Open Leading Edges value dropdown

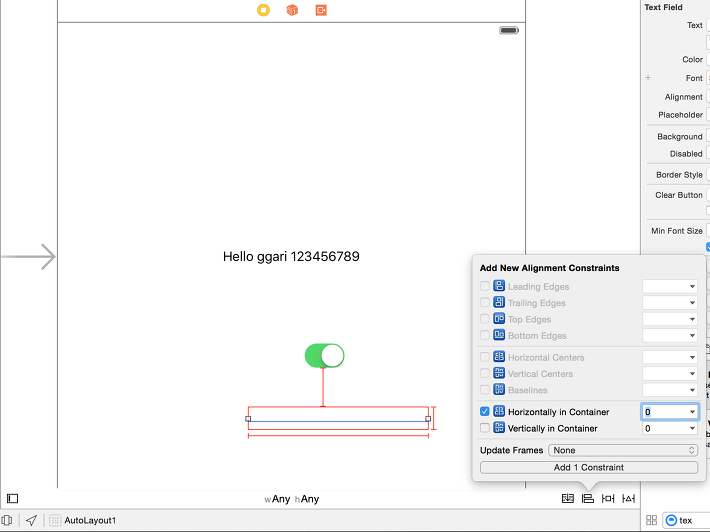coord(692,286)
